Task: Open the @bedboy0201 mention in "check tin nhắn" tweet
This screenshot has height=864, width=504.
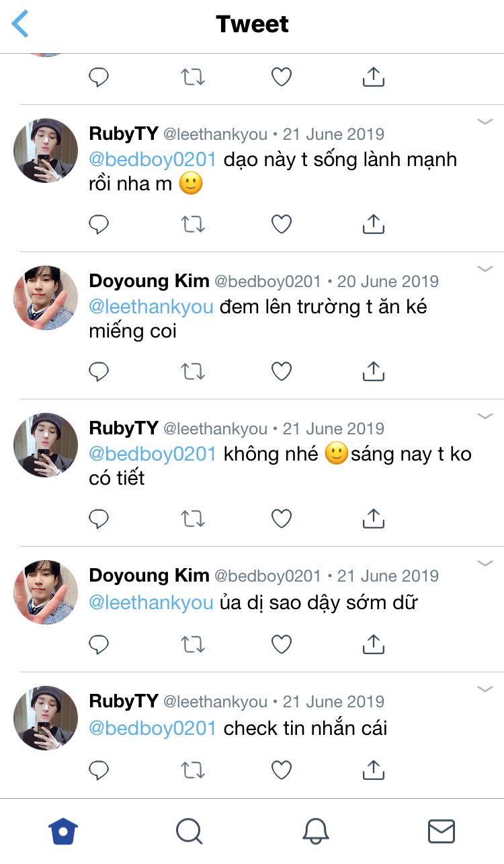Action: 153,728
